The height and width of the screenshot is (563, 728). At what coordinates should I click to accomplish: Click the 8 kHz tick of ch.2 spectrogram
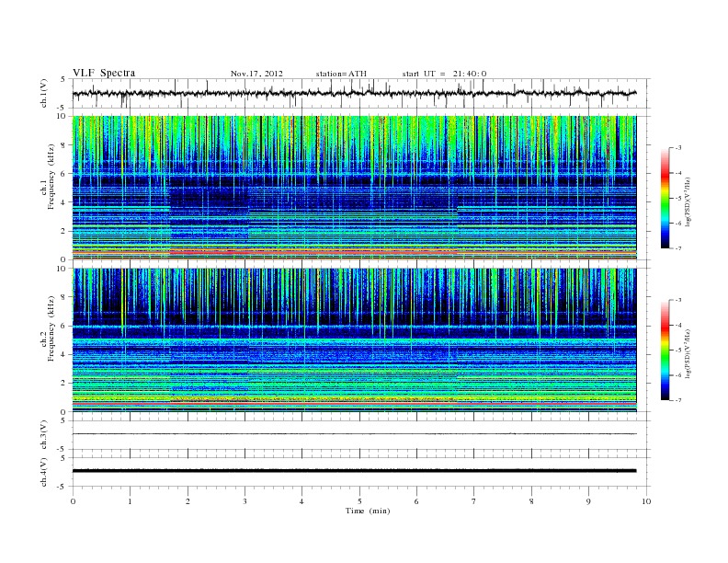click(x=63, y=297)
